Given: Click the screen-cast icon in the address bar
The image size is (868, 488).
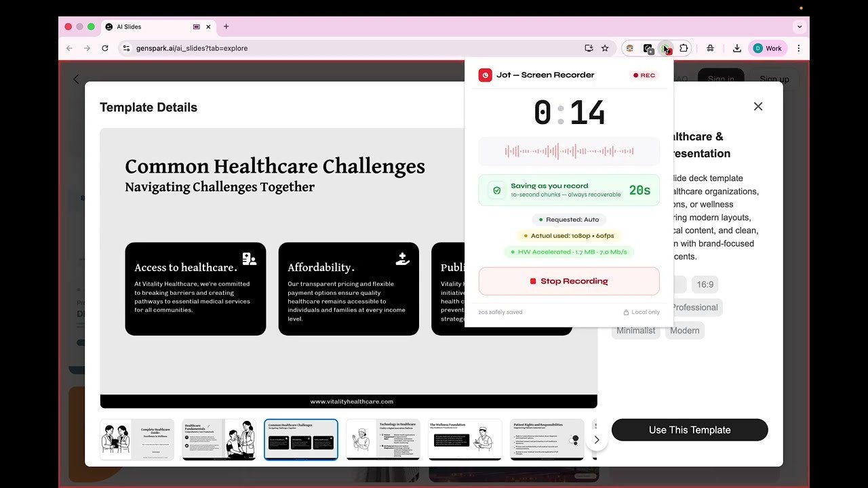Looking at the screenshot, I should (589, 48).
